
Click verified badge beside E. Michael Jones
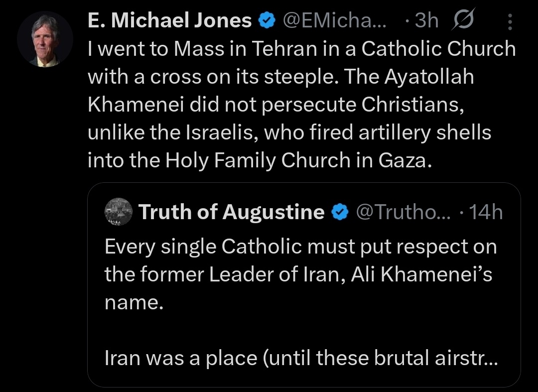[267, 20]
